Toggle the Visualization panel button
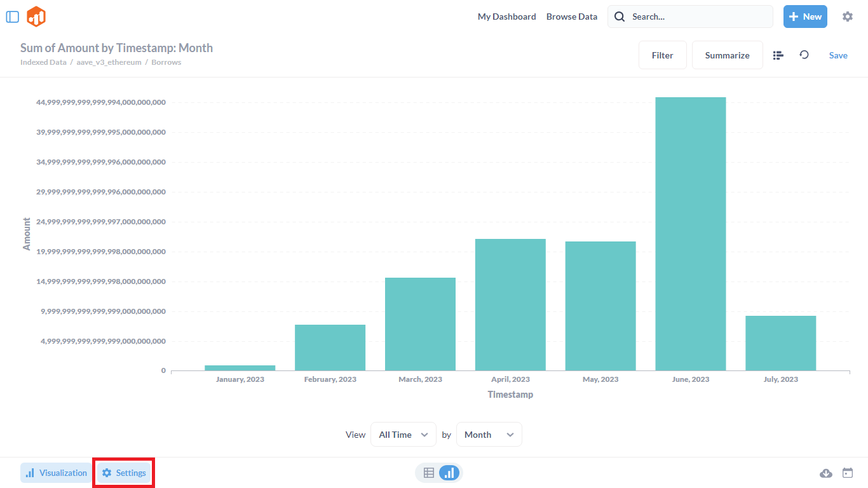This screenshot has height=488, width=868. [57, 473]
